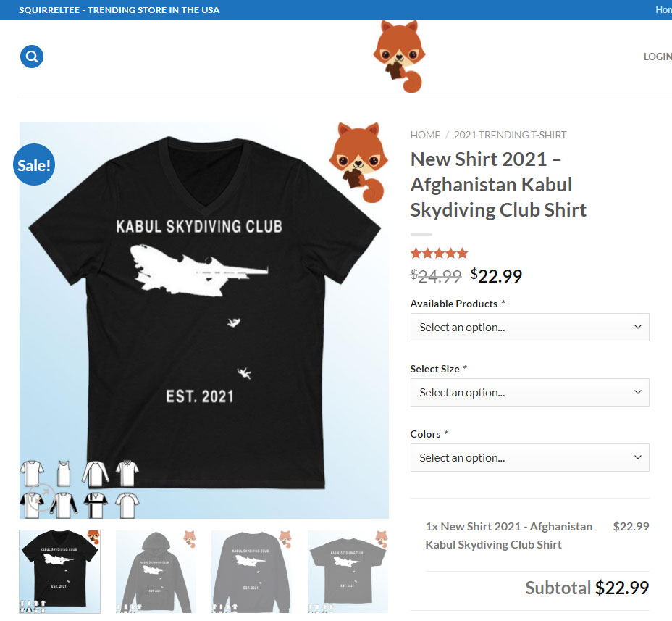Screen dimensions: 672x621
Task: Select the hoodie thumbnail
Action: coord(156,572)
